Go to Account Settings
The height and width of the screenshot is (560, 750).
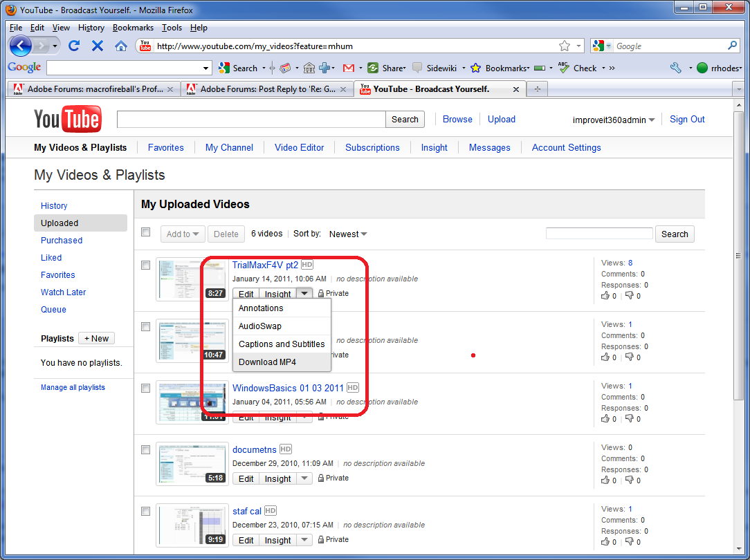(567, 148)
